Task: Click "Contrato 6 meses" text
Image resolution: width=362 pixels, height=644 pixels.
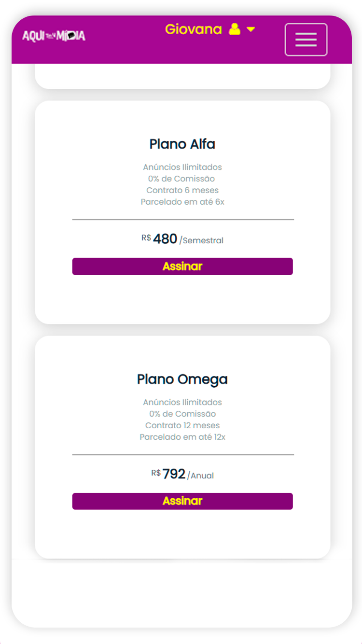Action: [x=182, y=190]
